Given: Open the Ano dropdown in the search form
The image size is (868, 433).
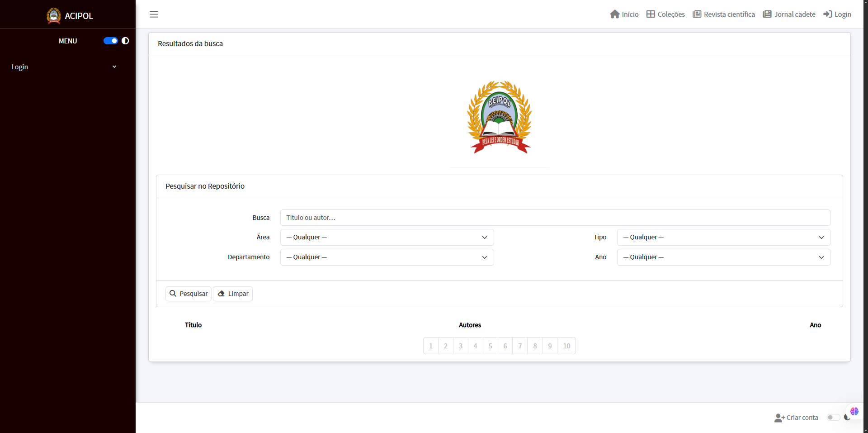Looking at the screenshot, I should point(724,257).
